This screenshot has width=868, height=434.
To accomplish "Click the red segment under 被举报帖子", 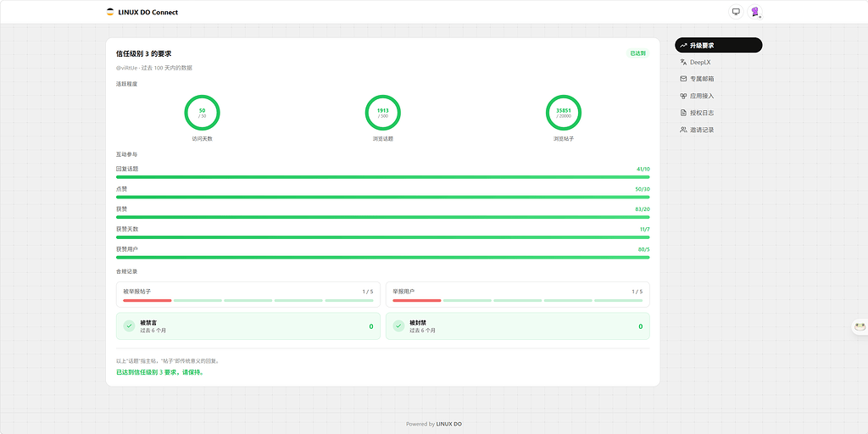I will click(x=147, y=301).
